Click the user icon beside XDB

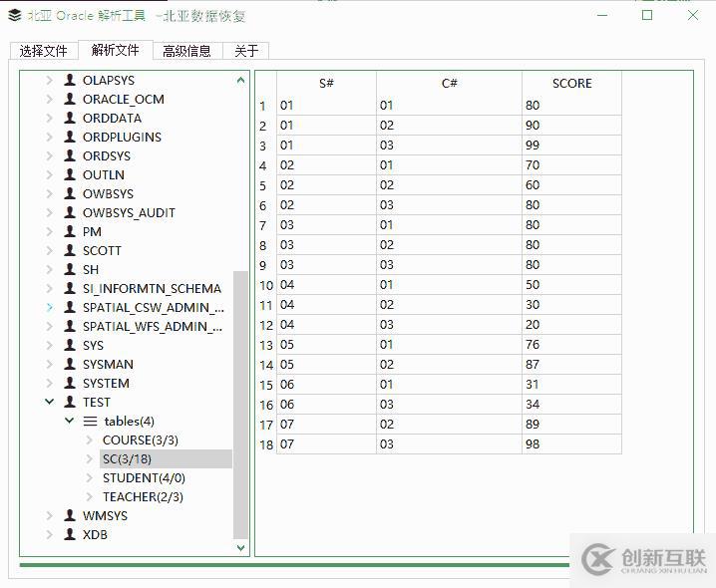click(x=70, y=534)
